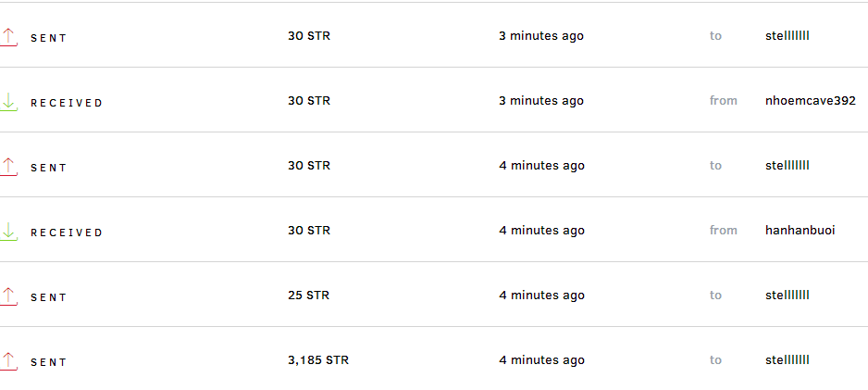The image size is (868, 390).
Task: Select the received arrow icon for nhoemcave392's payment
Action: point(9,101)
